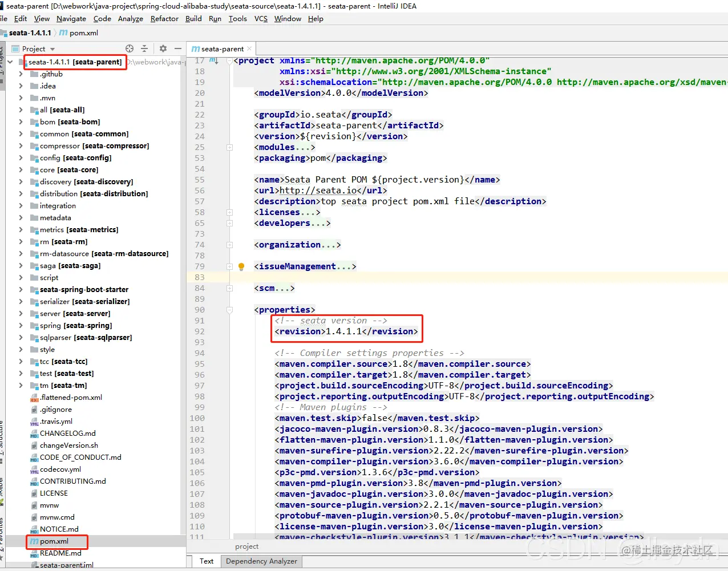Hide the Project tool window with minus icon
Image resolution: width=728 pixels, height=571 pixels.
pos(178,48)
